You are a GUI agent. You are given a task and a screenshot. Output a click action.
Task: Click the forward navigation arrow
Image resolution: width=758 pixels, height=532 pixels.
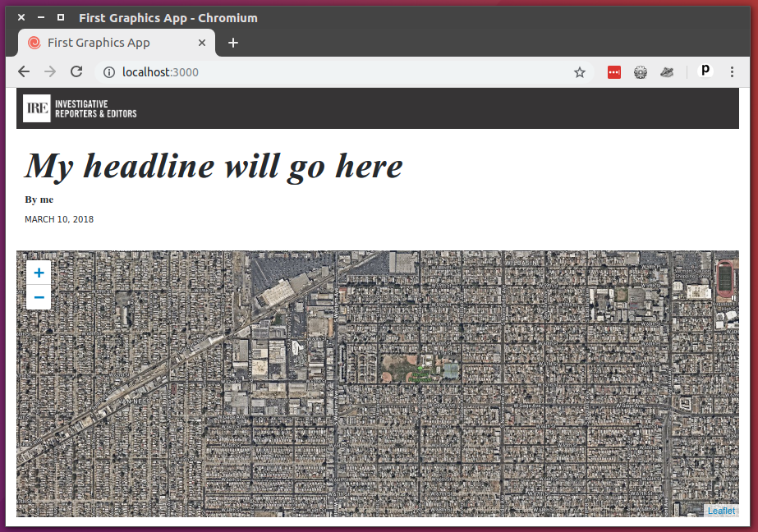pyautogui.click(x=50, y=72)
